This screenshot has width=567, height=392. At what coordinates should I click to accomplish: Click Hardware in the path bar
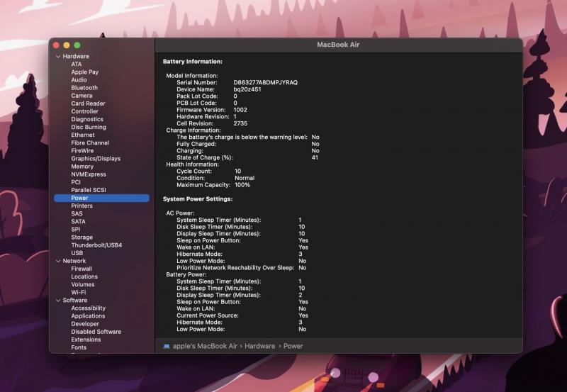click(x=259, y=346)
